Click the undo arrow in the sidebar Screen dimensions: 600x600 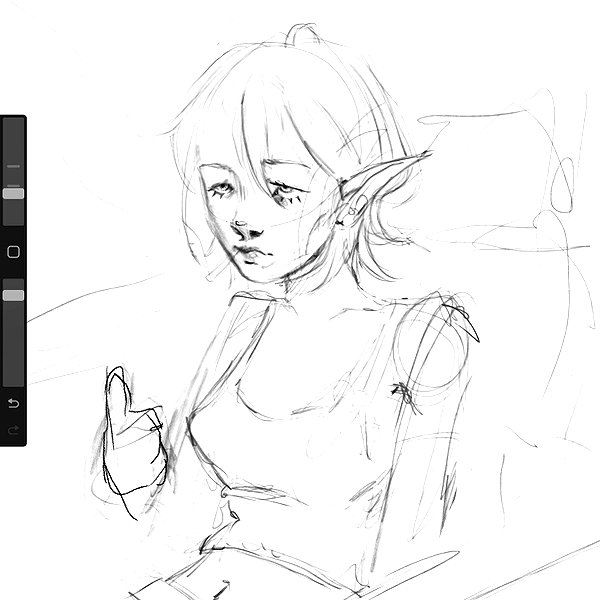pos(13,403)
